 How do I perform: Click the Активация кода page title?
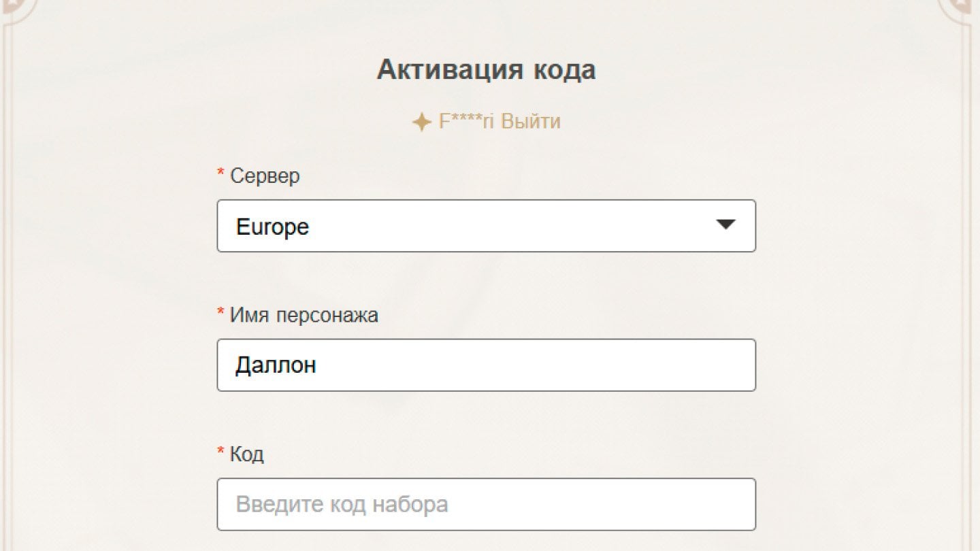coord(486,69)
